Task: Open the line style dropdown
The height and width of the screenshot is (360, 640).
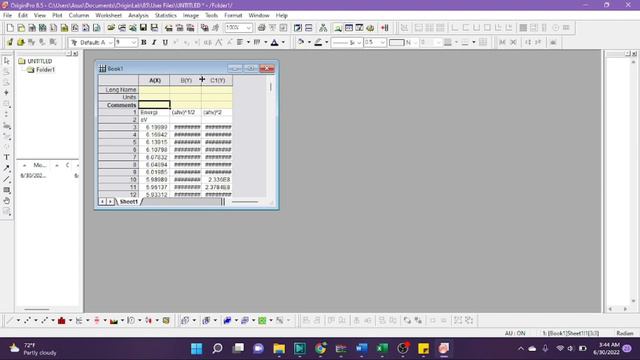Action: (x=359, y=42)
